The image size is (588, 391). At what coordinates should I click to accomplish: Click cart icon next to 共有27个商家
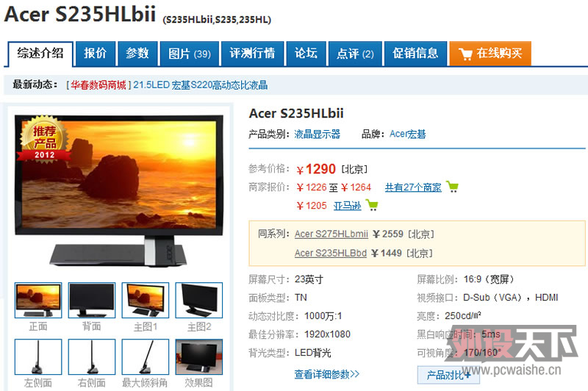click(x=452, y=187)
